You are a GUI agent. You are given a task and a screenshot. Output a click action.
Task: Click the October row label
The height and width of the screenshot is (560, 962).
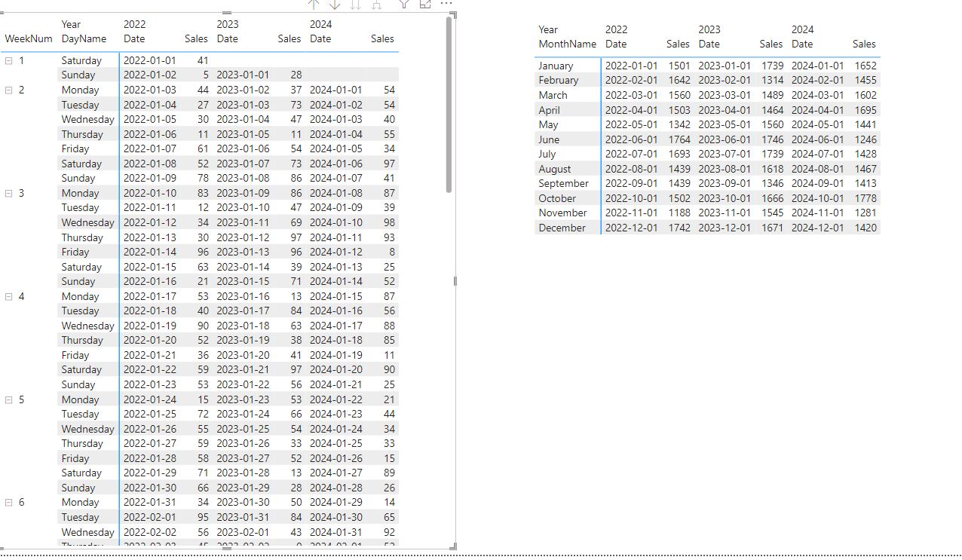pyautogui.click(x=557, y=198)
